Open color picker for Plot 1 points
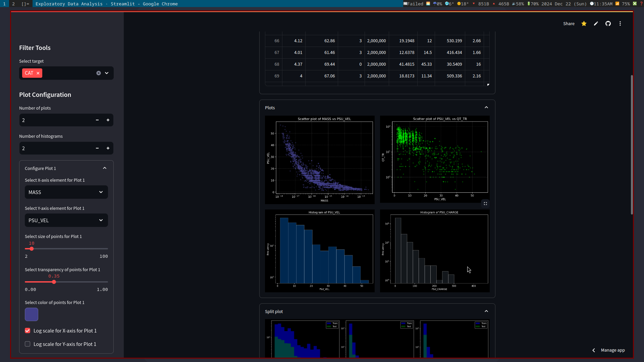The height and width of the screenshot is (362, 644). click(x=32, y=314)
